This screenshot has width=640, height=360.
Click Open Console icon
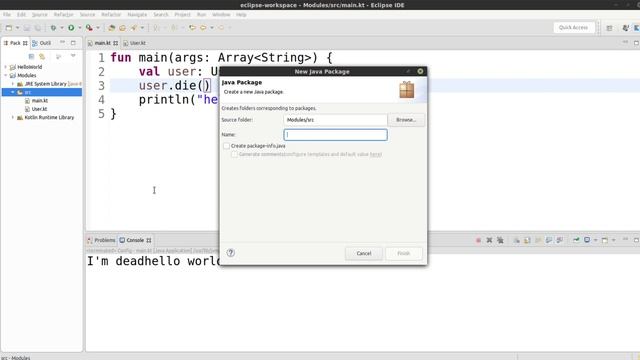(x=605, y=240)
